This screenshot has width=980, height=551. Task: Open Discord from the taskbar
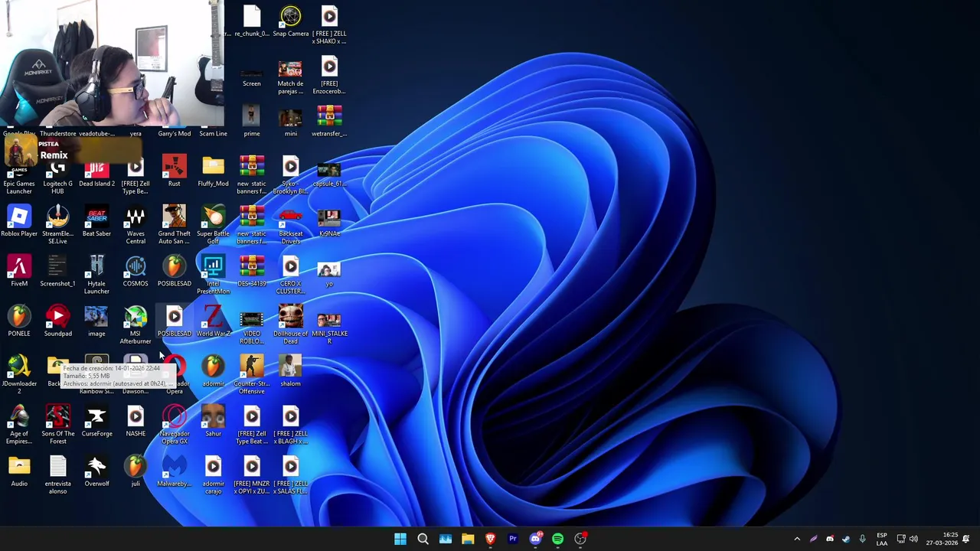[535, 539]
